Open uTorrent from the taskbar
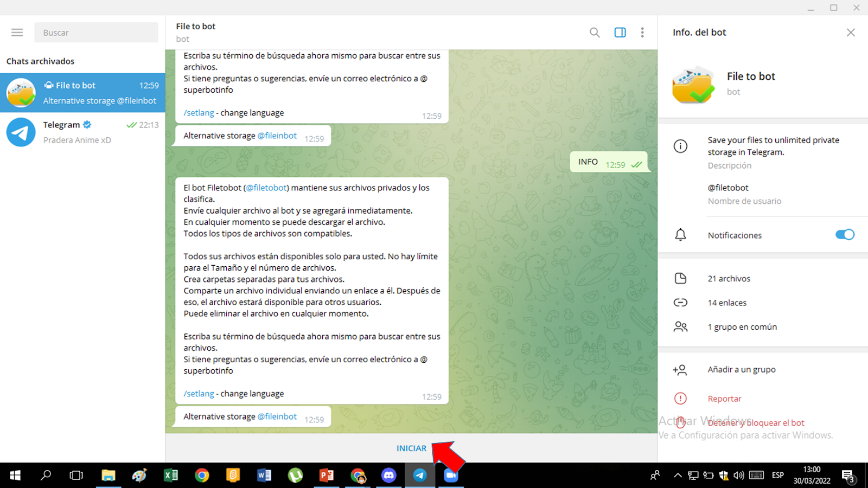The image size is (868, 488). pos(295,476)
